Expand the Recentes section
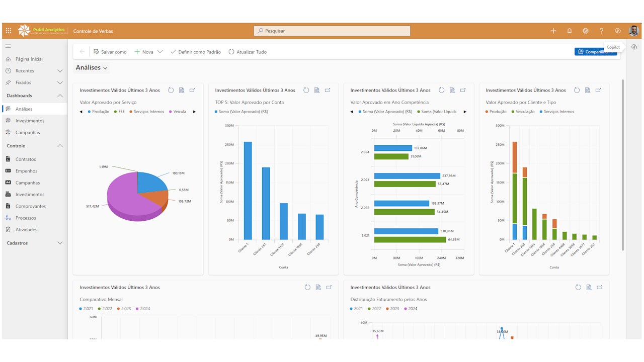 pos(60,71)
